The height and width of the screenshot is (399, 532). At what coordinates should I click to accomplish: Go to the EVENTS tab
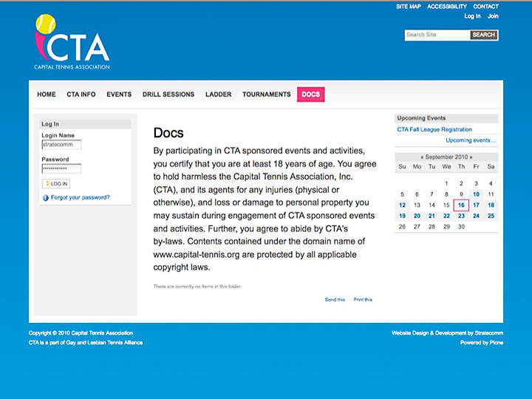click(119, 95)
